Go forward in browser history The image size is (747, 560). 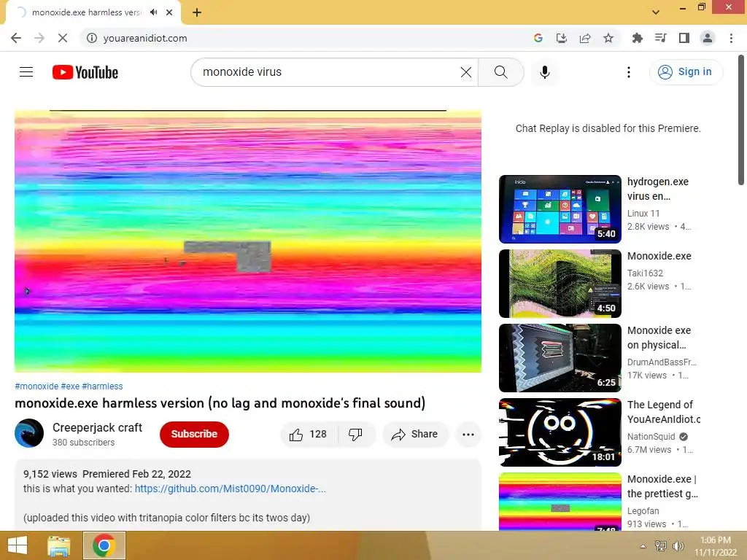pyautogui.click(x=39, y=38)
